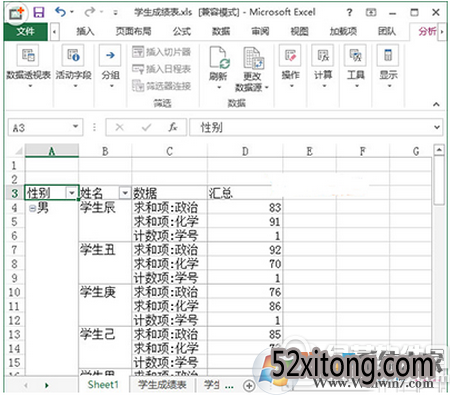Open the 显示 show button

(x=388, y=66)
